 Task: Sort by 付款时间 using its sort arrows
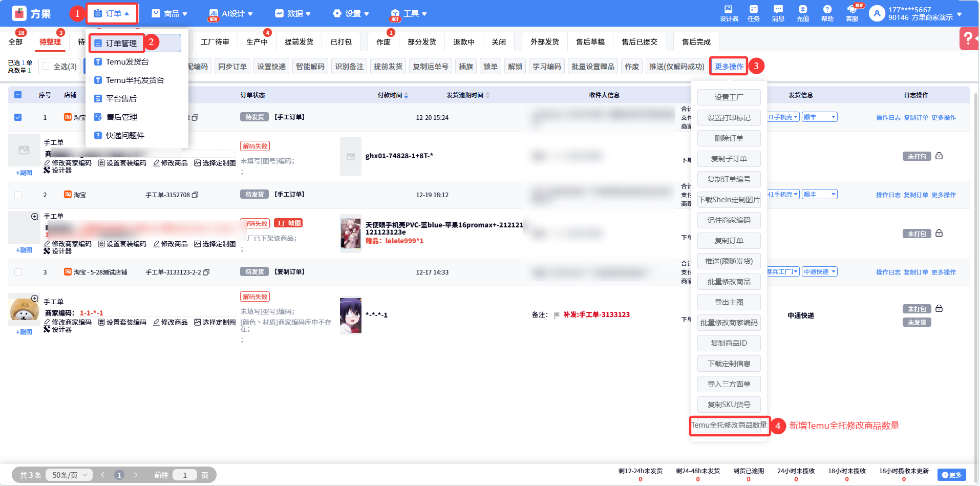pos(406,95)
